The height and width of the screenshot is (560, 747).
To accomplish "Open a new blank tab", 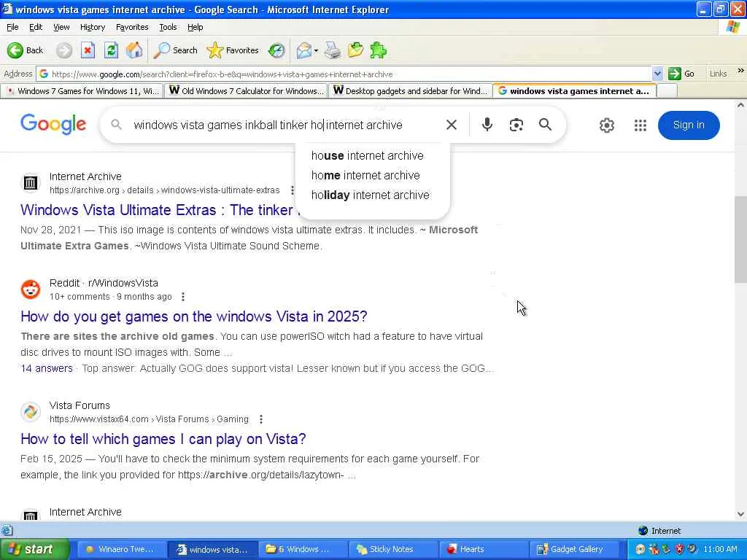I will 667,91.
